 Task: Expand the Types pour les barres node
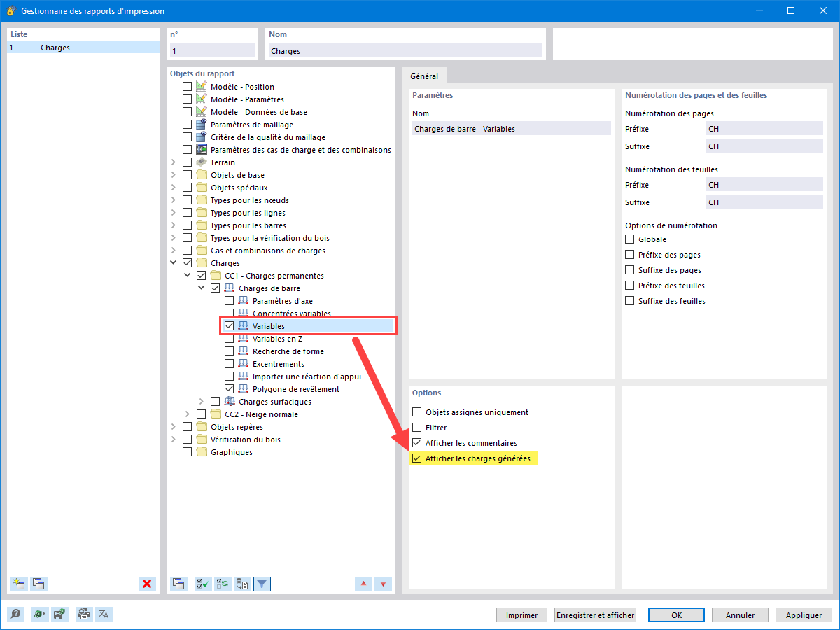click(174, 225)
